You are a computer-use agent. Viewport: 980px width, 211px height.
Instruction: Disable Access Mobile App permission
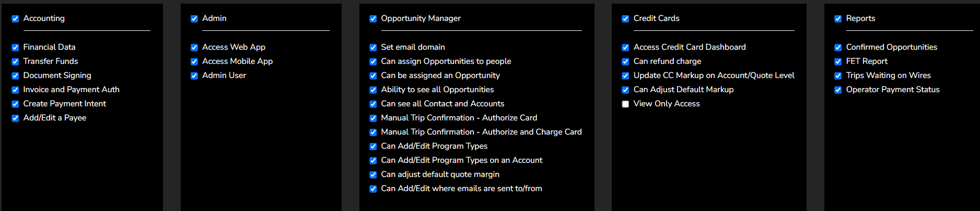tap(194, 62)
